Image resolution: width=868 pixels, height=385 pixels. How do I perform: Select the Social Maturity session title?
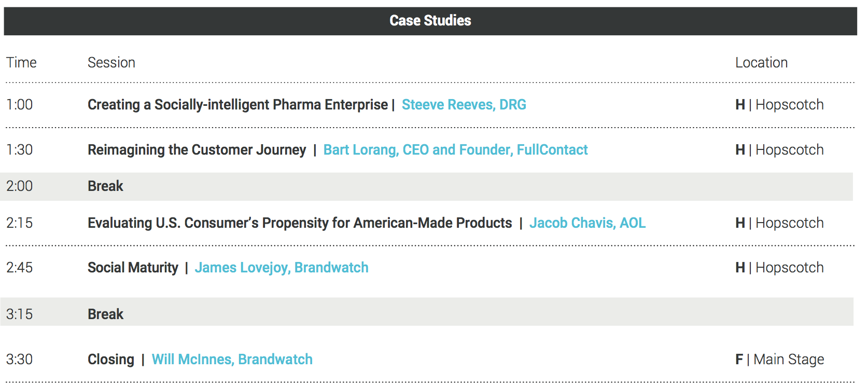pyautogui.click(x=133, y=268)
